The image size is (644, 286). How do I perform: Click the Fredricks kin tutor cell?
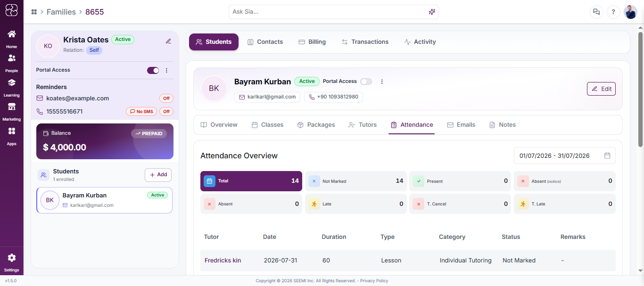click(223, 261)
